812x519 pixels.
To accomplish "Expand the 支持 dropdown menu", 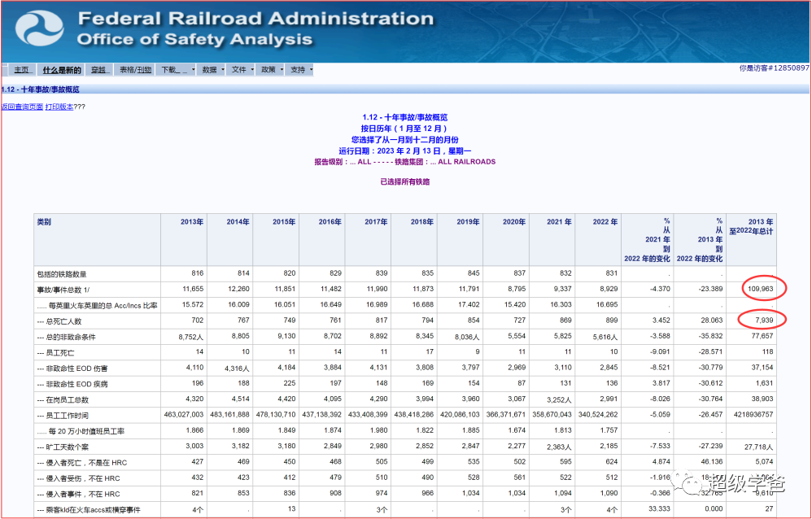I will [x=300, y=69].
